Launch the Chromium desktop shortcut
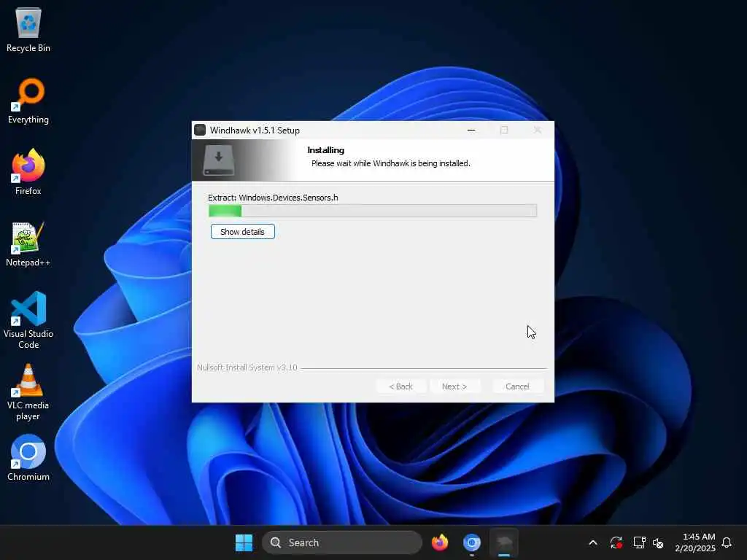Image resolution: width=747 pixels, height=560 pixels. point(28,458)
